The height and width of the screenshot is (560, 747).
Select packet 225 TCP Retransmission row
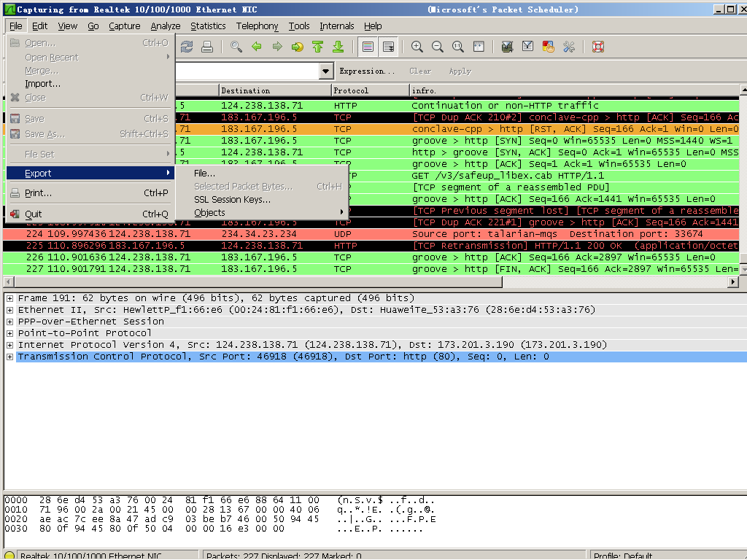click(371, 246)
